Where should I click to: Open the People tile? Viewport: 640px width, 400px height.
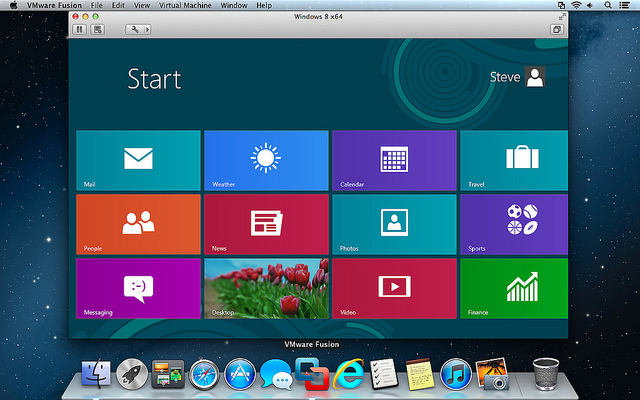pyautogui.click(x=138, y=224)
